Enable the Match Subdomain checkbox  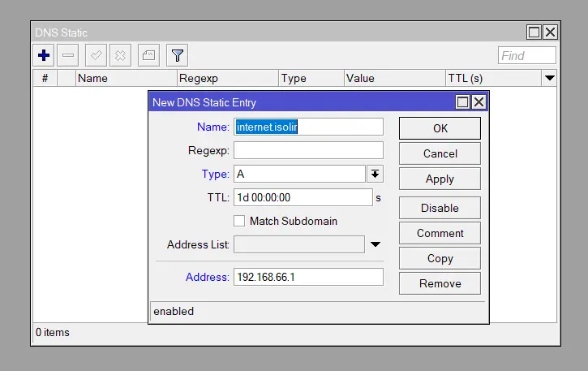(x=239, y=221)
